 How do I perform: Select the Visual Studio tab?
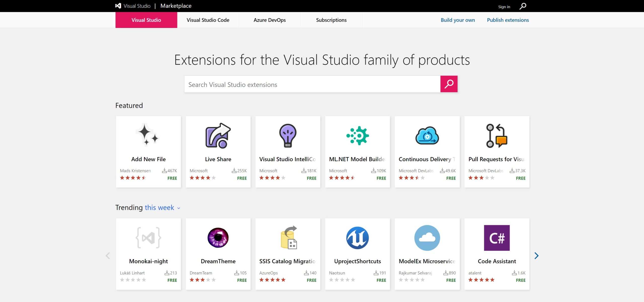(146, 20)
